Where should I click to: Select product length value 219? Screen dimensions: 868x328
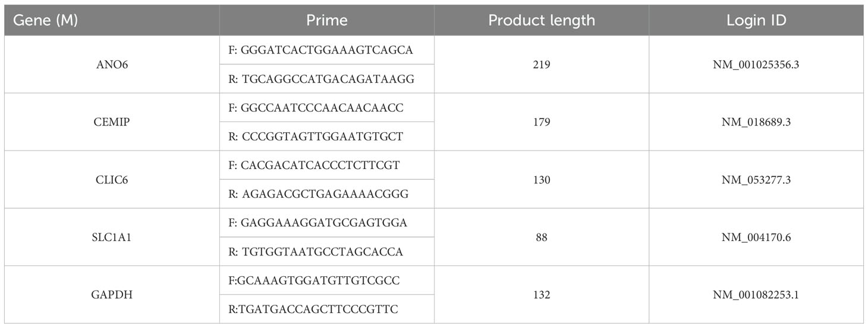pos(542,64)
